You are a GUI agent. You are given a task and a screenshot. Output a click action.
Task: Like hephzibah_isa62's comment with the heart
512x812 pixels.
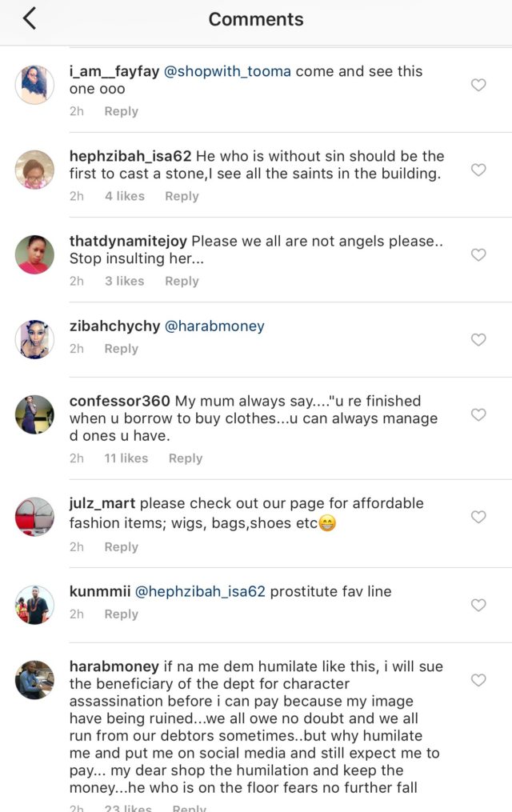(478, 170)
